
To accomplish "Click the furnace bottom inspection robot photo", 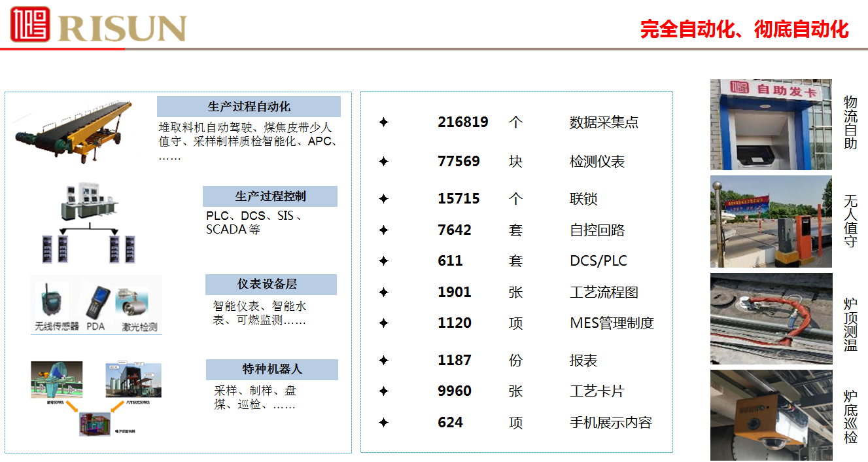I will 771,416.
